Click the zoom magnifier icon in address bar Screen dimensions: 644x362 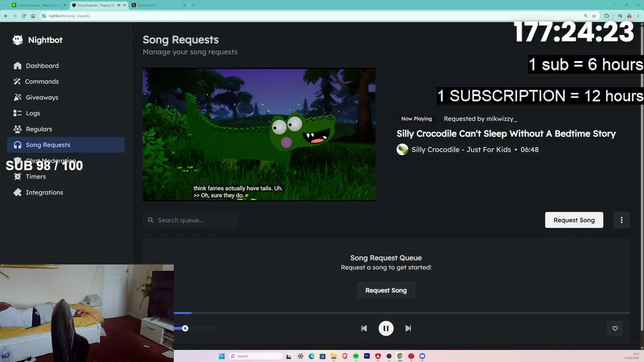(586, 16)
